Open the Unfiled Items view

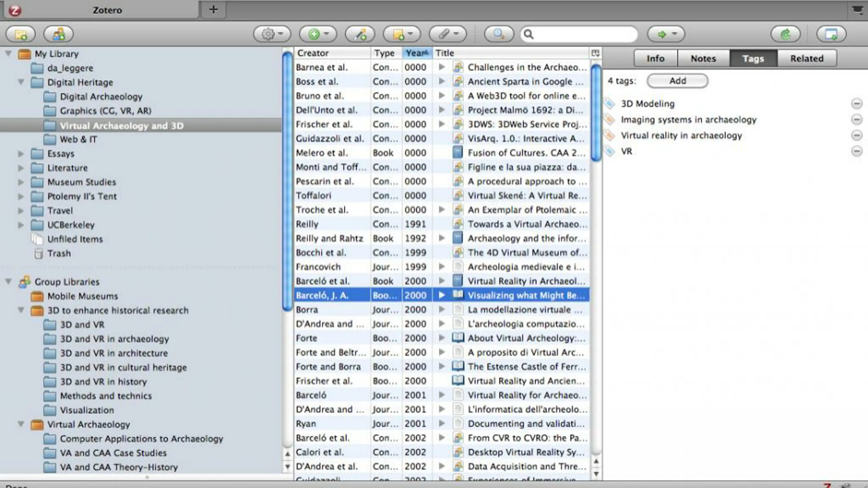tap(75, 239)
